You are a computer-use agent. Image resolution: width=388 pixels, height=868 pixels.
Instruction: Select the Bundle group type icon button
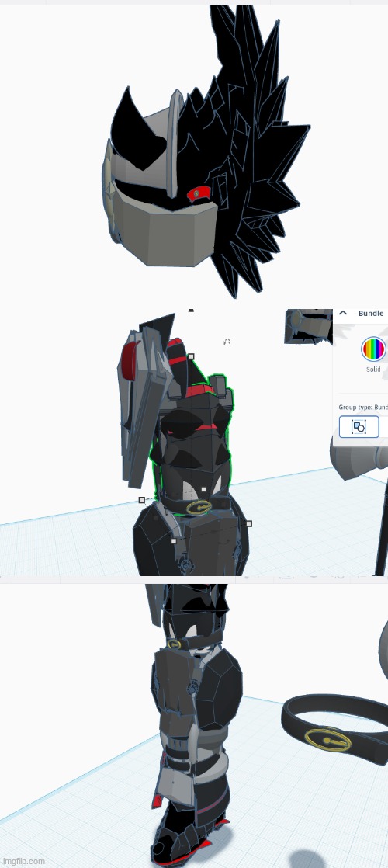(359, 427)
